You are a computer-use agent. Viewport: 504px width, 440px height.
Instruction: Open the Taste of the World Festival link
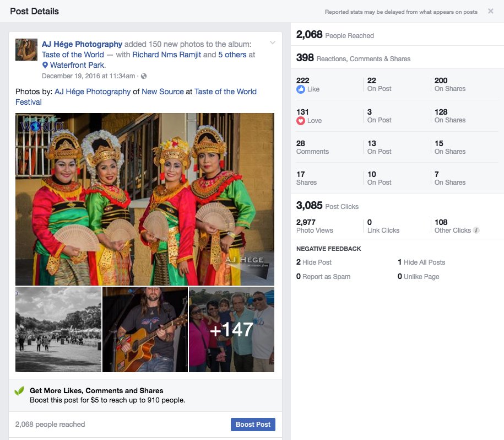(136, 97)
